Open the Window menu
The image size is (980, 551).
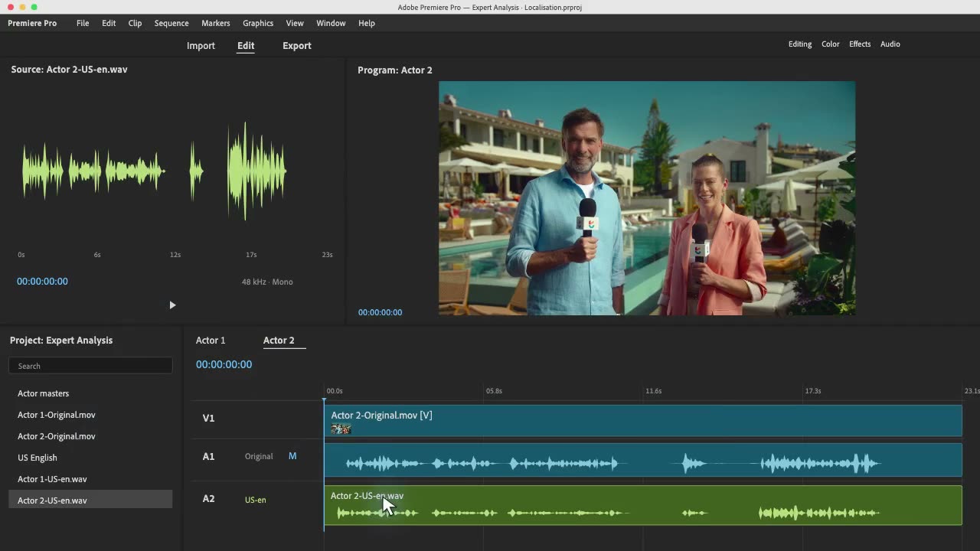331,23
